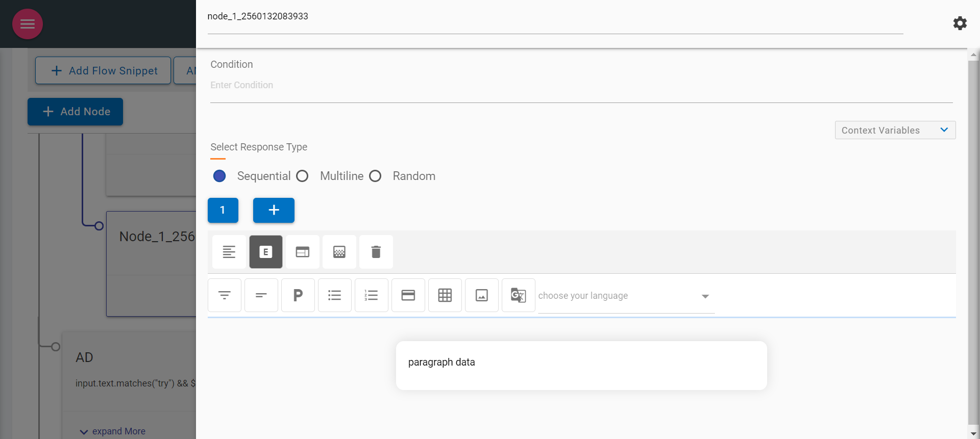This screenshot has height=439, width=980.
Task: Click the Add Flow Snippet button
Action: coord(103,70)
